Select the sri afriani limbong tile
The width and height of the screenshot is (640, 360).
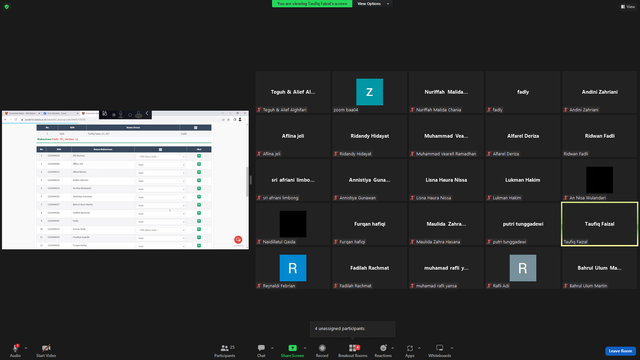pyautogui.click(x=293, y=180)
